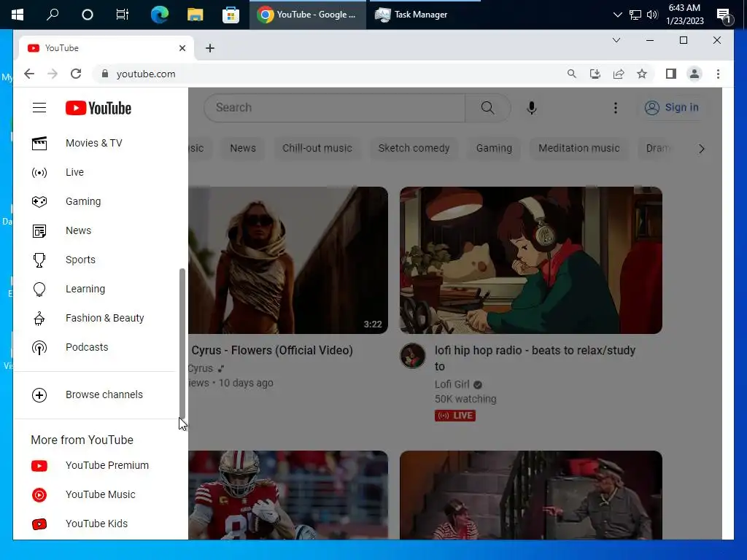Open the Windows Start menu
Viewport: 747px width, 560px height.
click(18, 15)
